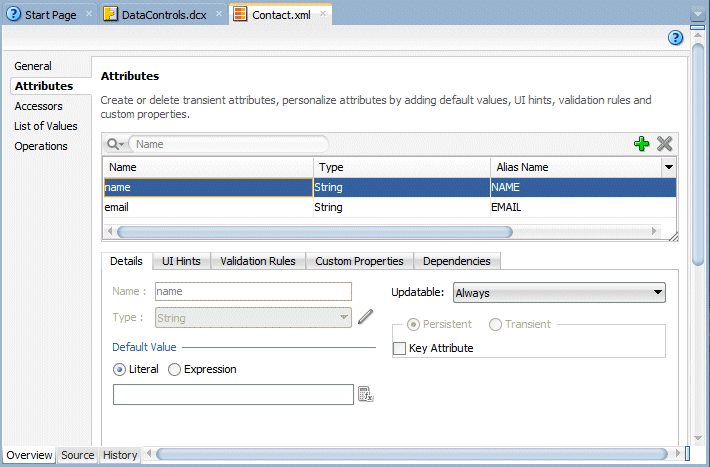Switch to the Custom Properties tab
Image resolution: width=710 pixels, height=467 pixels.
[x=359, y=261]
